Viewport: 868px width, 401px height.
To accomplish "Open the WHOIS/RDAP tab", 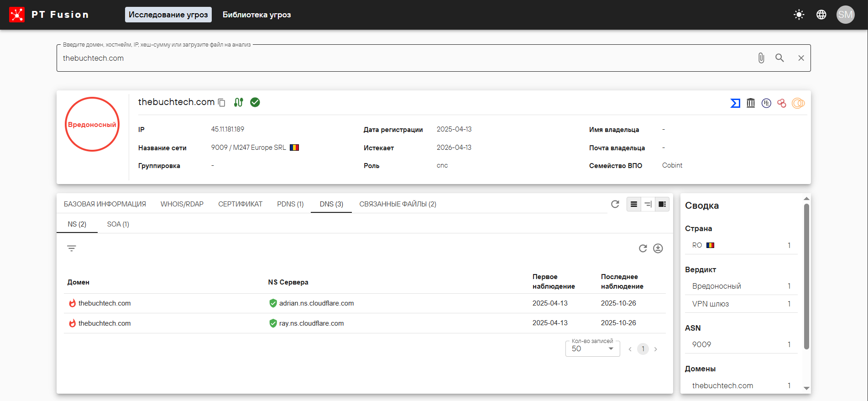I will coord(182,204).
